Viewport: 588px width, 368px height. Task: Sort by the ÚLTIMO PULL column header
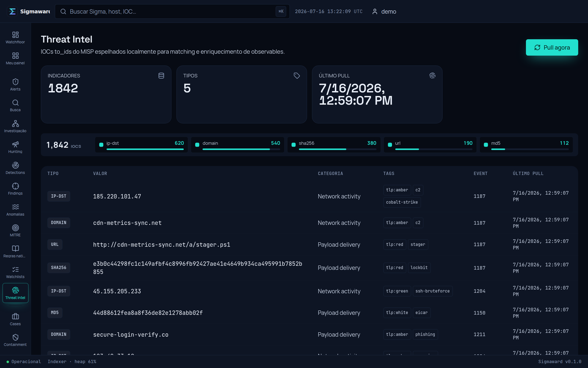point(528,173)
